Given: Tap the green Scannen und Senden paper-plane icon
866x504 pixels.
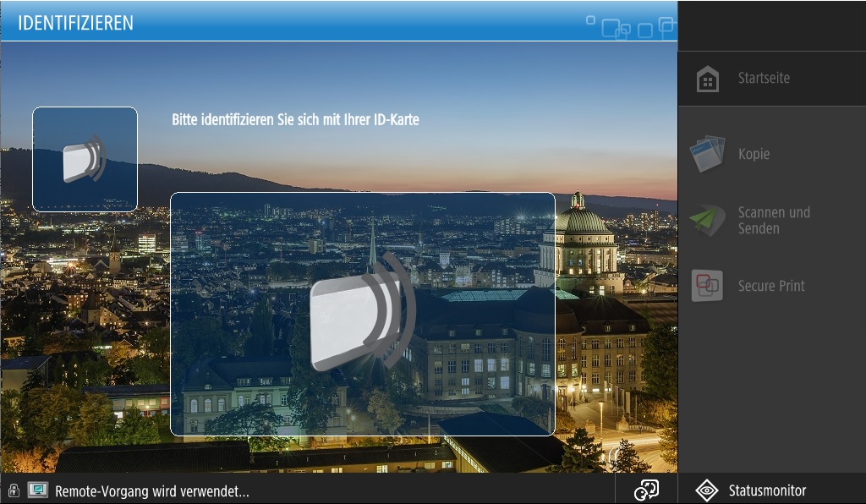Looking at the screenshot, I should coord(707,220).
